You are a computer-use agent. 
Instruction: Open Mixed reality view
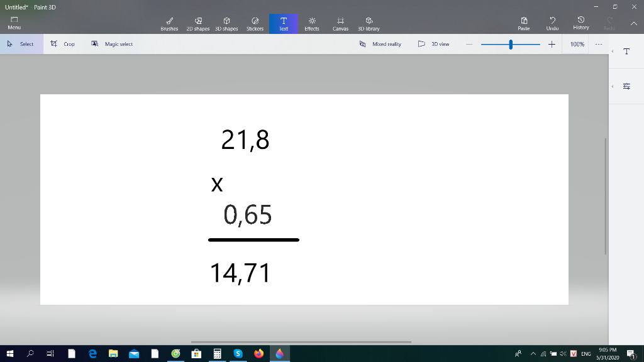[380, 44]
